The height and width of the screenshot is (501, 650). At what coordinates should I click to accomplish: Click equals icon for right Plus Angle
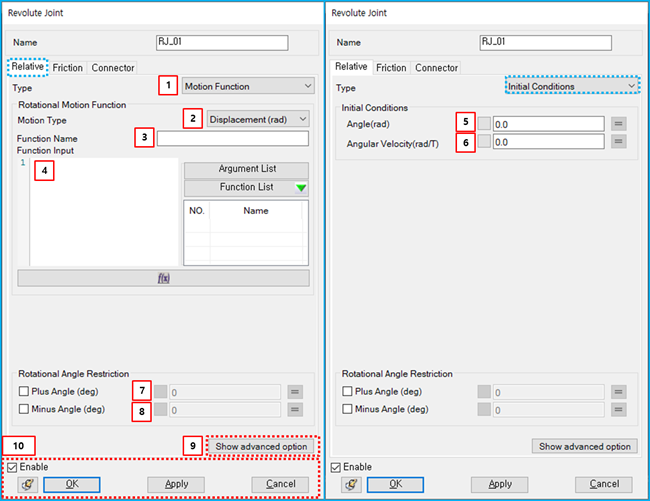pos(618,392)
